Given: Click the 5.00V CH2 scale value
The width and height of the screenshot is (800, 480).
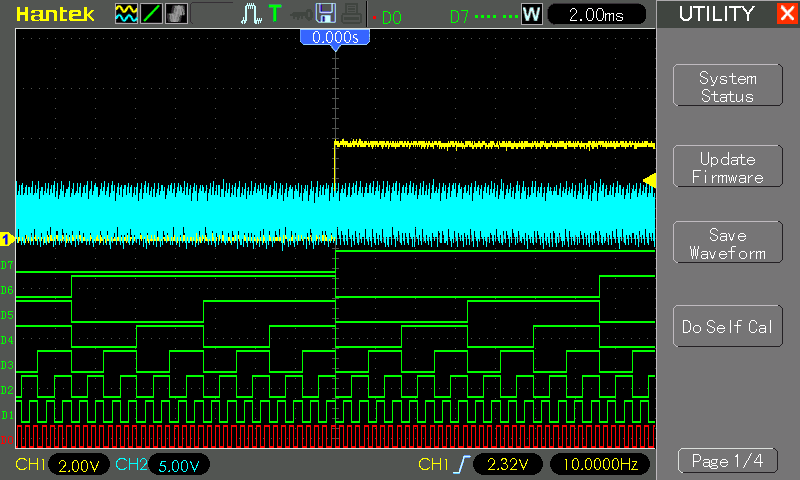Looking at the screenshot, I should coord(179,465).
